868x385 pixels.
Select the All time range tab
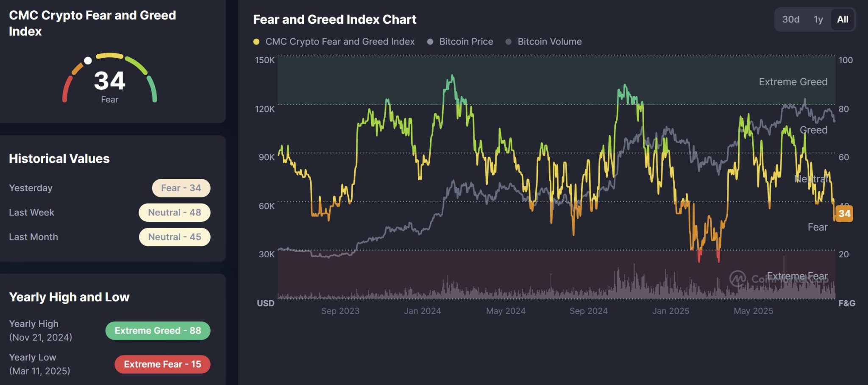842,19
